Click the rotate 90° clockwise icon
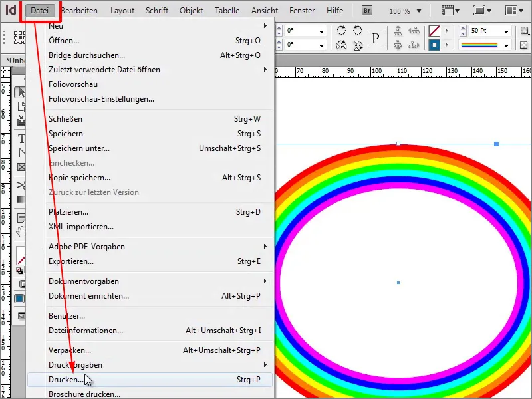Viewport: 532px width, 399px height. 340,30
